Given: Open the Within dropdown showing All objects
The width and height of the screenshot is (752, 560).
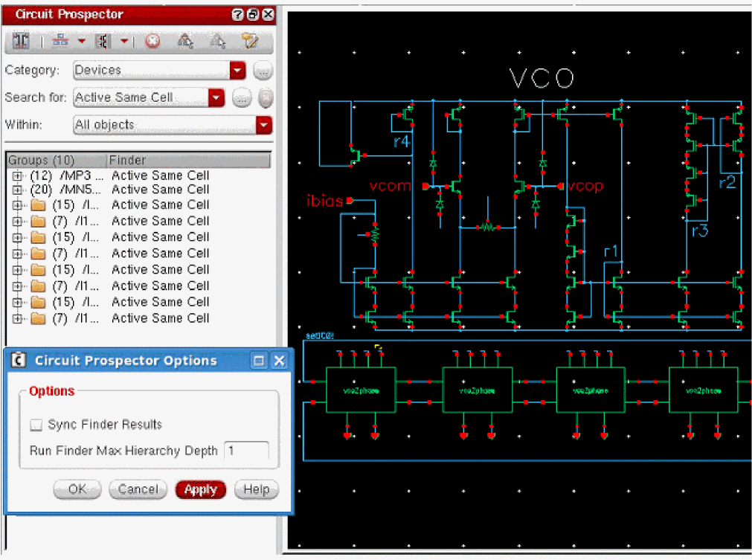Looking at the screenshot, I should [263, 125].
